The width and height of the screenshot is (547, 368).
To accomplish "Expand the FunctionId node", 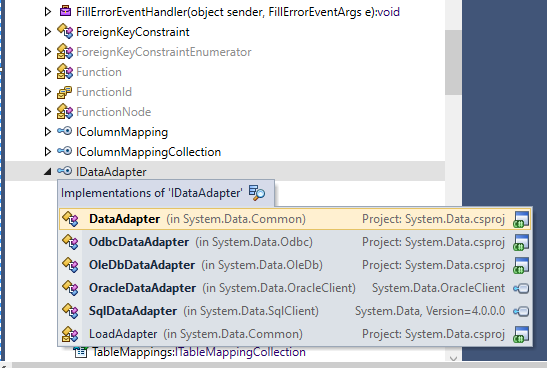I will coord(48,92).
